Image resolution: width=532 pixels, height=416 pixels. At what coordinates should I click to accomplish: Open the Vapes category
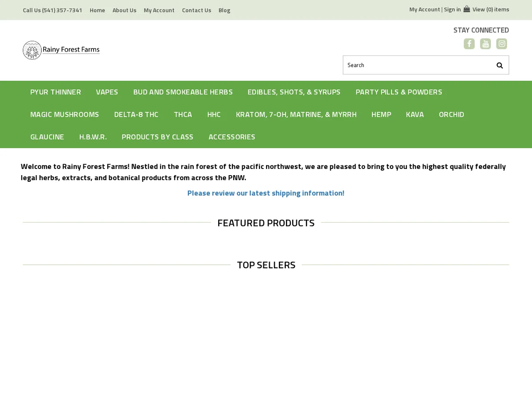[107, 92]
